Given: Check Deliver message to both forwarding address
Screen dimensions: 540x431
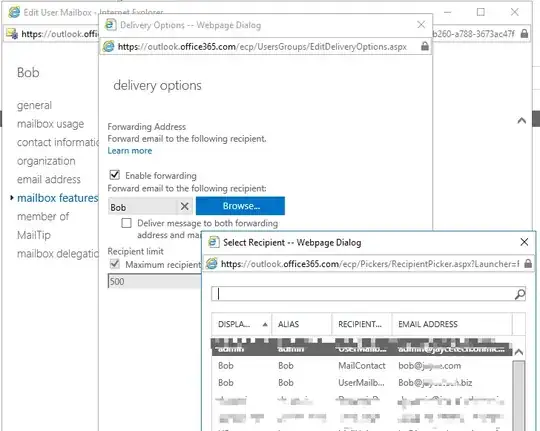Looking at the screenshot, I should pyautogui.click(x=126, y=223).
